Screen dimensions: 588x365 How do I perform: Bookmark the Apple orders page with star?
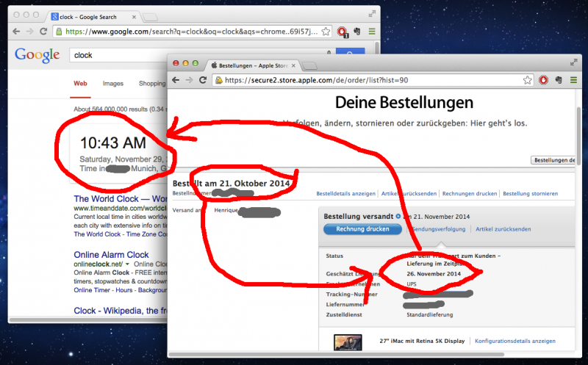pos(527,80)
